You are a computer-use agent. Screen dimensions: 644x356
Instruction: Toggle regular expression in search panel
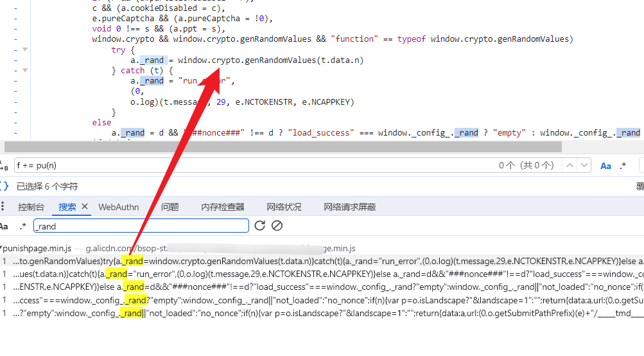point(23,226)
